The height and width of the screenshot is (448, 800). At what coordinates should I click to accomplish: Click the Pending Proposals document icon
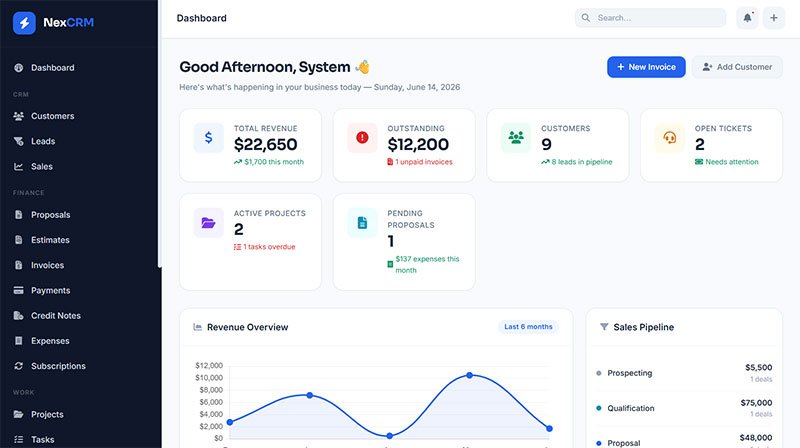(362, 222)
